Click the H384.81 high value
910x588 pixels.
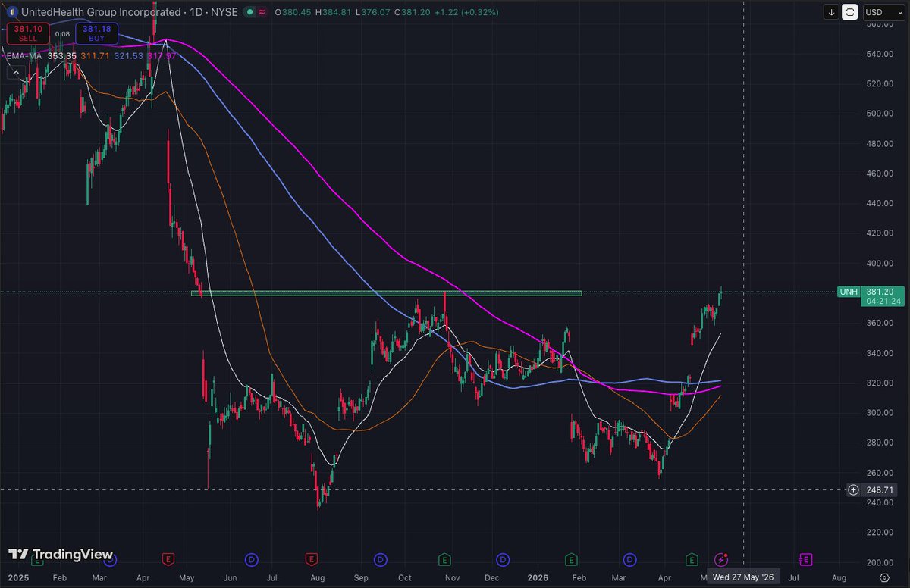tap(334, 12)
